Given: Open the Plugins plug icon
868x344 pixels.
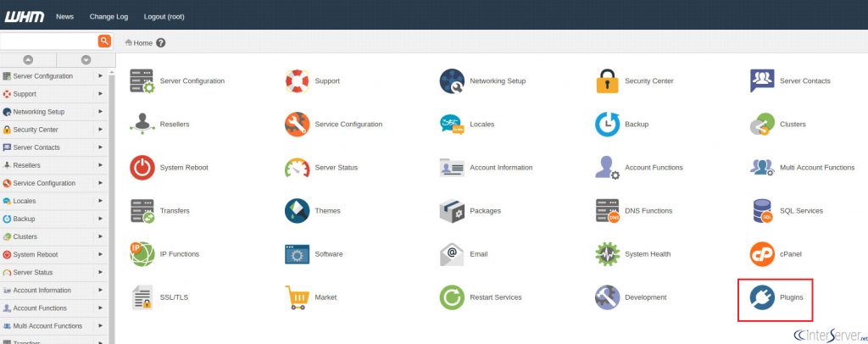Looking at the screenshot, I should click(x=762, y=297).
